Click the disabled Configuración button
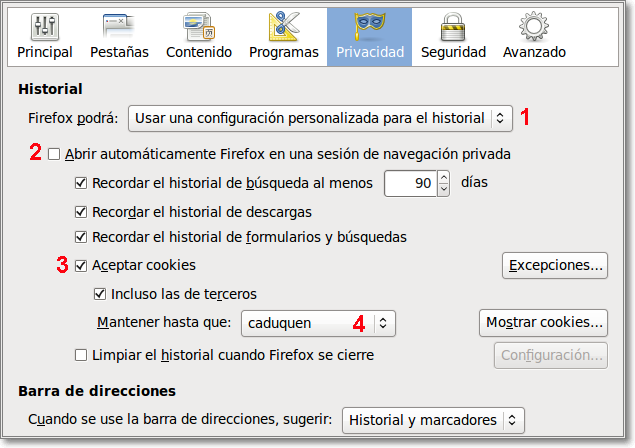The height and width of the screenshot is (448, 635). click(x=551, y=356)
